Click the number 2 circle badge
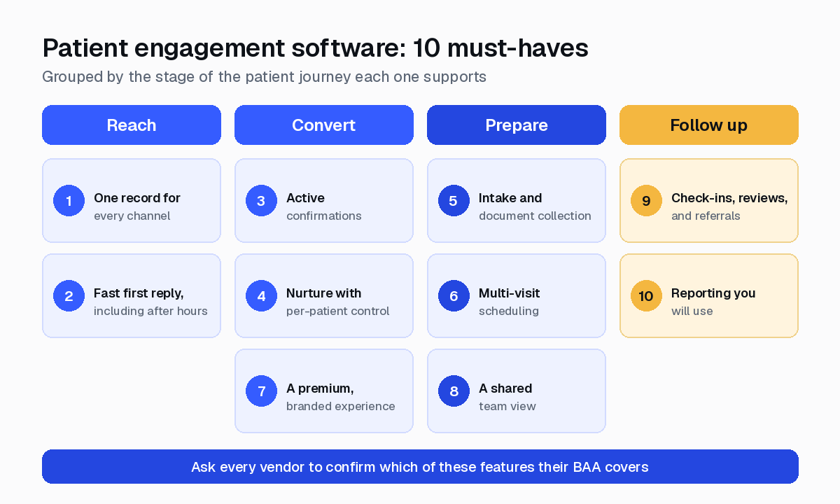 tap(69, 296)
